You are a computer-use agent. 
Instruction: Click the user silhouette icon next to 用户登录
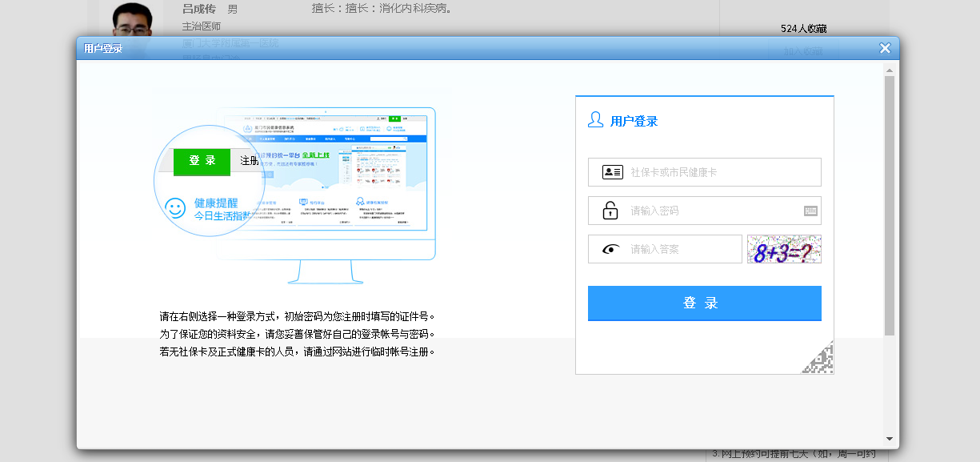click(595, 120)
